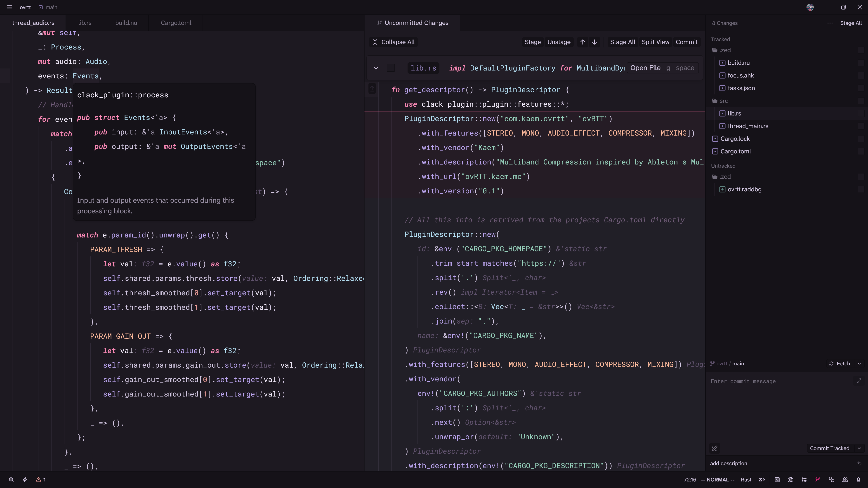Click the Commit Tracked button
The image size is (868, 488).
[829, 448]
